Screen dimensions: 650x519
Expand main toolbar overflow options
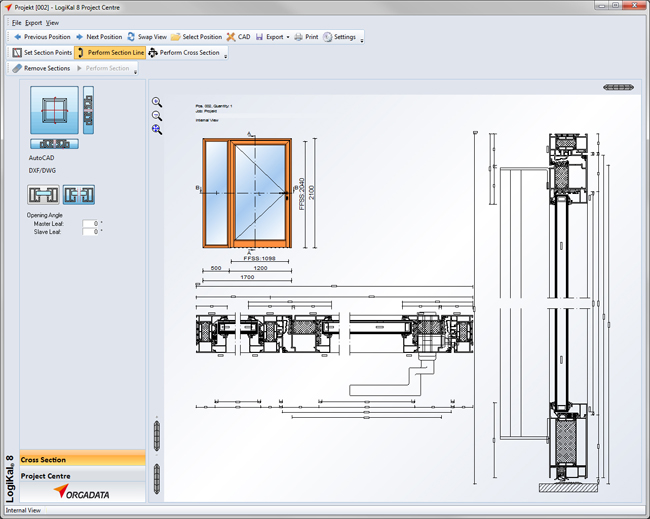coord(362,40)
